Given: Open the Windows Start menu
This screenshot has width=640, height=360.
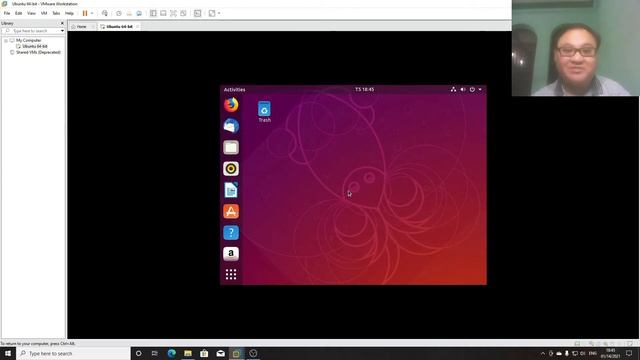Looking at the screenshot, I should (x=8, y=353).
